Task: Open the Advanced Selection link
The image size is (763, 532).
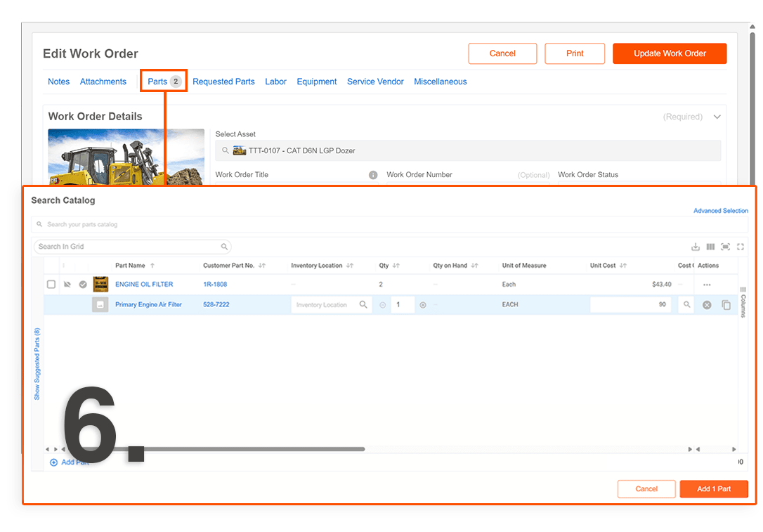Action: tap(720, 211)
